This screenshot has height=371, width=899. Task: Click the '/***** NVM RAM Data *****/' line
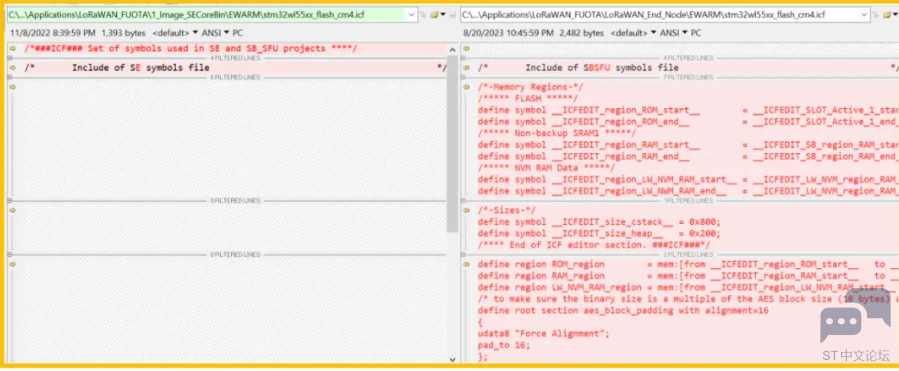point(546,167)
